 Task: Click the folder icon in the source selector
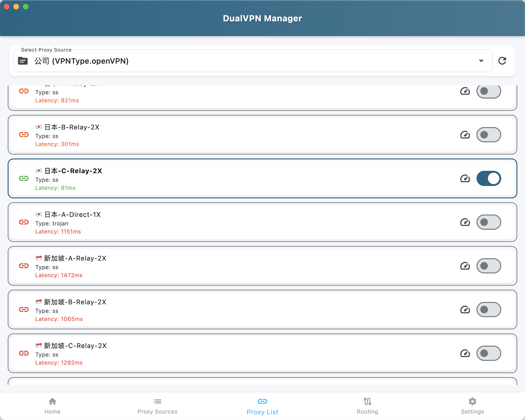[x=23, y=61]
